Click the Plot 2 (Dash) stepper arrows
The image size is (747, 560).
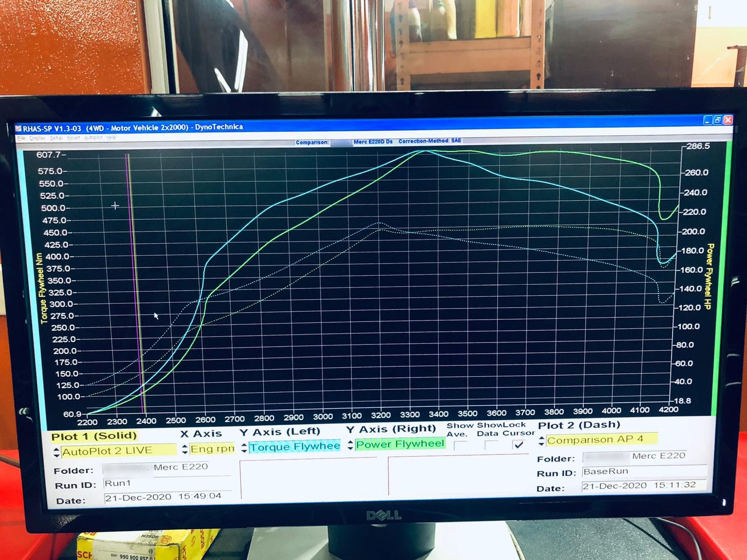pos(542,441)
